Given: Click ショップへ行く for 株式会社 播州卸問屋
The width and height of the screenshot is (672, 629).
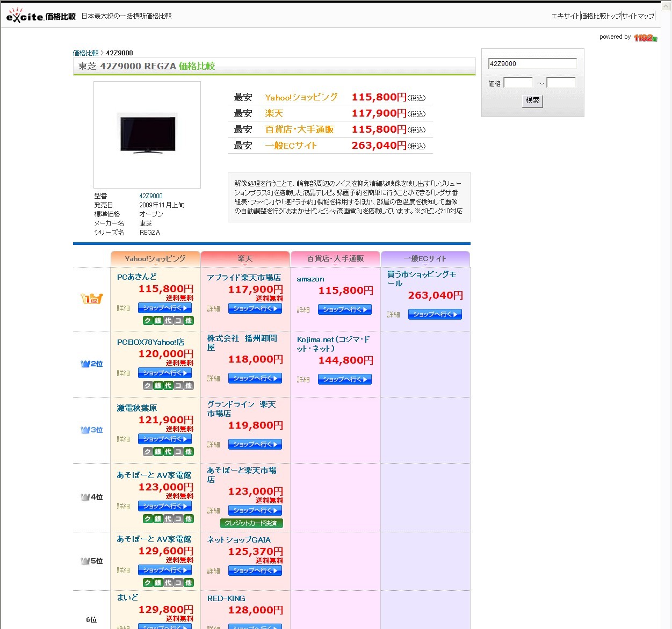Looking at the screenshot, I should (255, 378).
